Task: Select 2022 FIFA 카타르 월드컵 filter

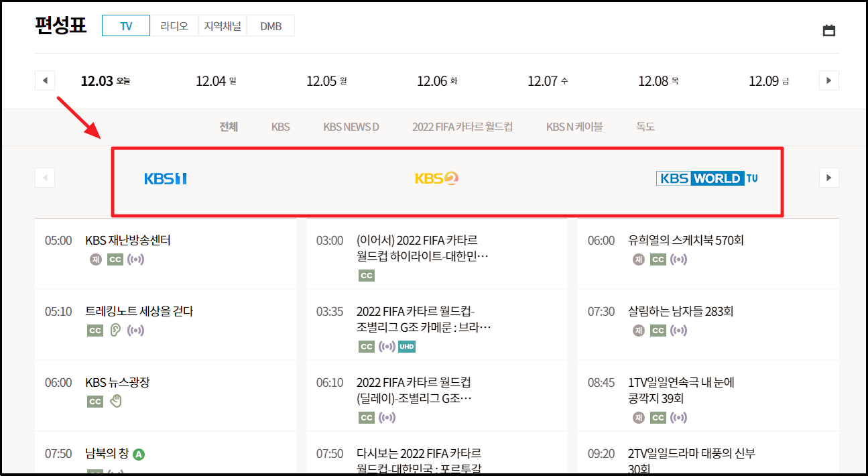Action: click(x=462, y=127)
